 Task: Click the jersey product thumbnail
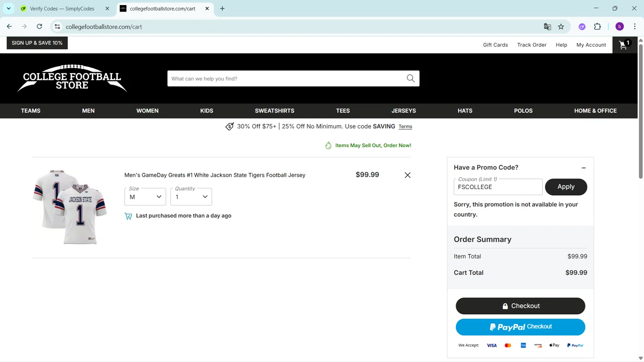[70, 207]
